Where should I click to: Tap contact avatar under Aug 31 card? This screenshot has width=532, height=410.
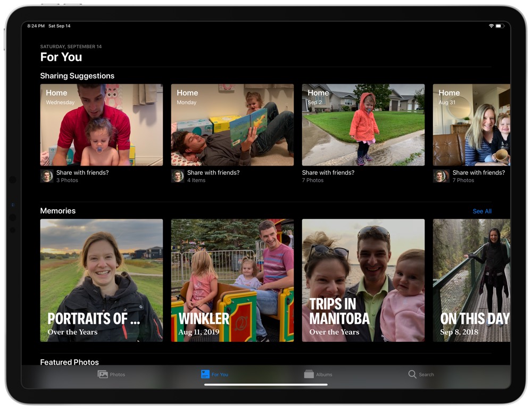441,176
